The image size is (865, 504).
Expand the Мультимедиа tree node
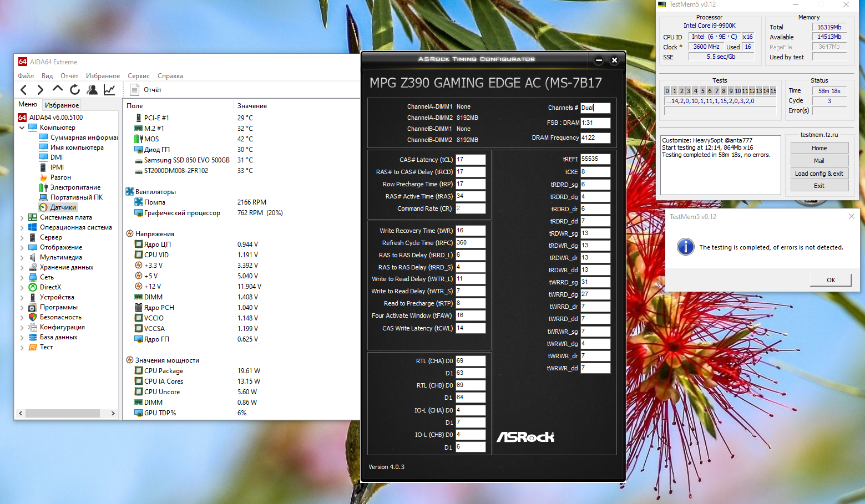point(22,257)
